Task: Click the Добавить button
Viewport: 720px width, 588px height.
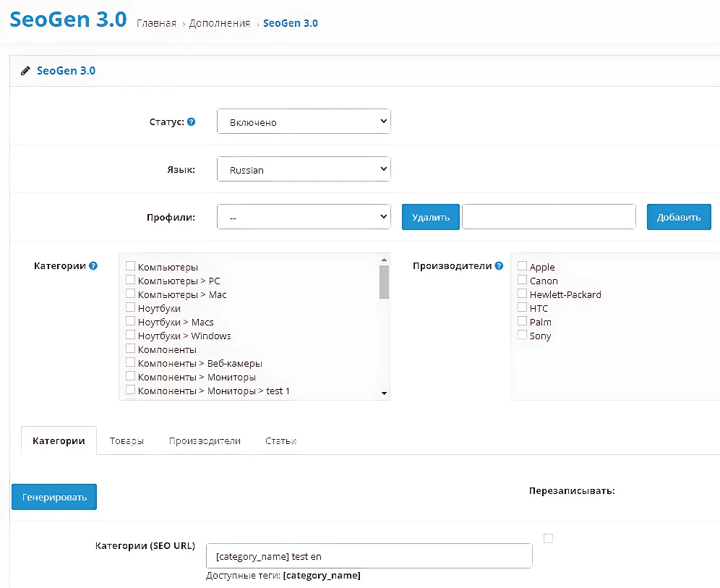Action: coord(679,217)
